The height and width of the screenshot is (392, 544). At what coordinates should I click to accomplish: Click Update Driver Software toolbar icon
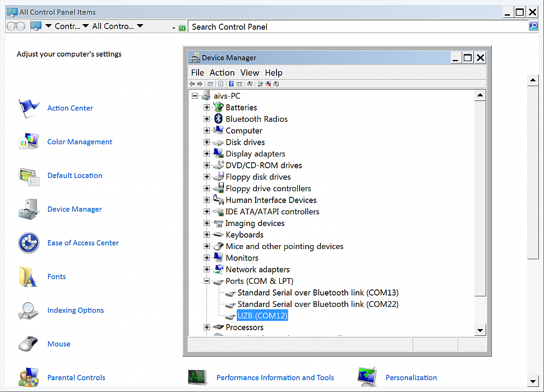point(260,84)
